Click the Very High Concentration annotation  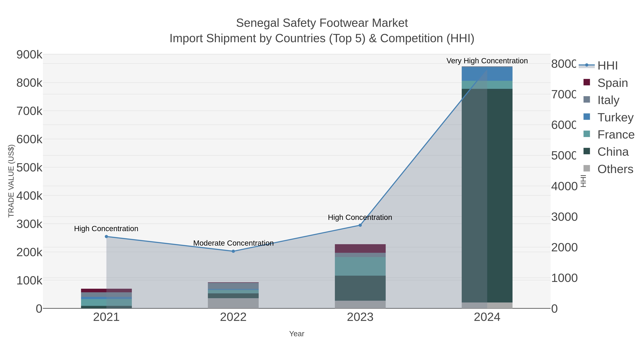click(487, 61)
